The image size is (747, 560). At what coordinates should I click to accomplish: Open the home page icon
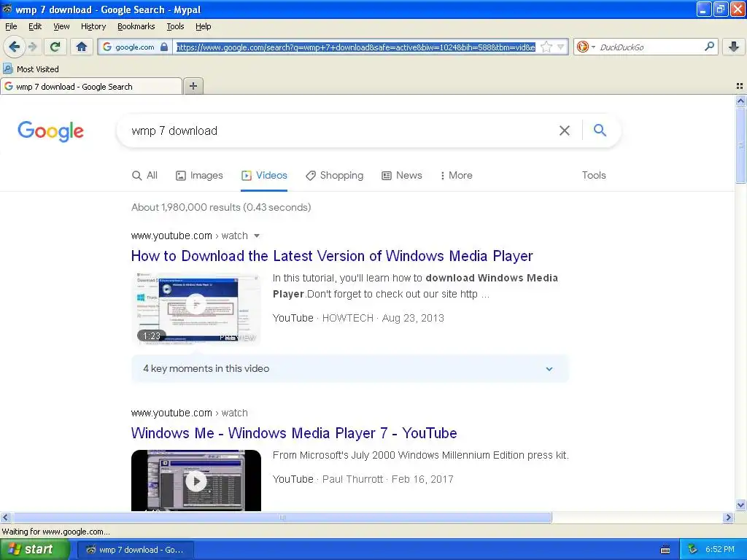[82, 47]
